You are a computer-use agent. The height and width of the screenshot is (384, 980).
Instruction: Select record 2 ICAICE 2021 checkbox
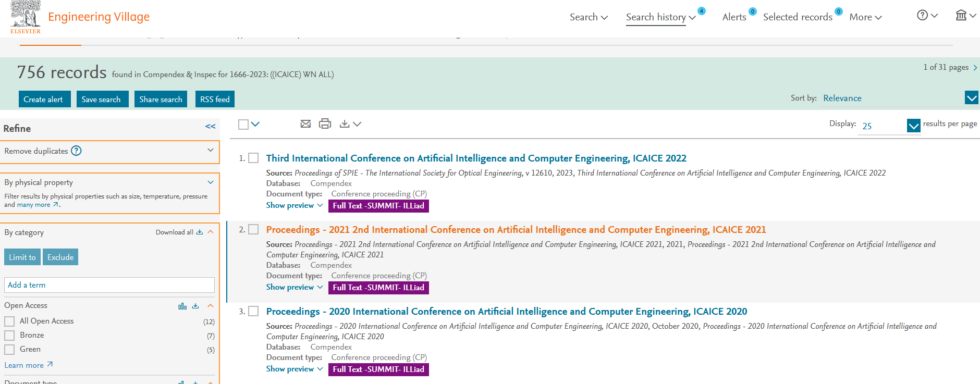(253, 229)
